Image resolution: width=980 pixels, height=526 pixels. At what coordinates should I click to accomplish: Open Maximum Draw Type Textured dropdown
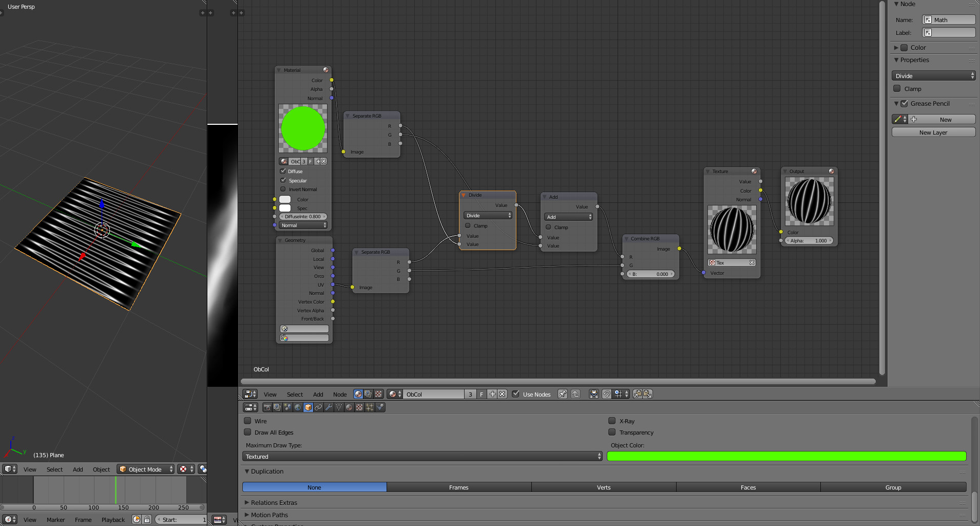[422, 456]
